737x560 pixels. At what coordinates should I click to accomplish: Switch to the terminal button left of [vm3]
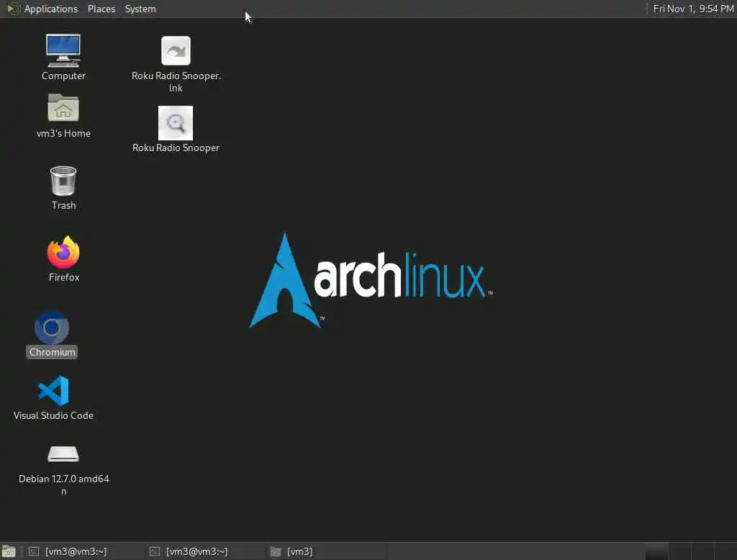tap(205, 551)
